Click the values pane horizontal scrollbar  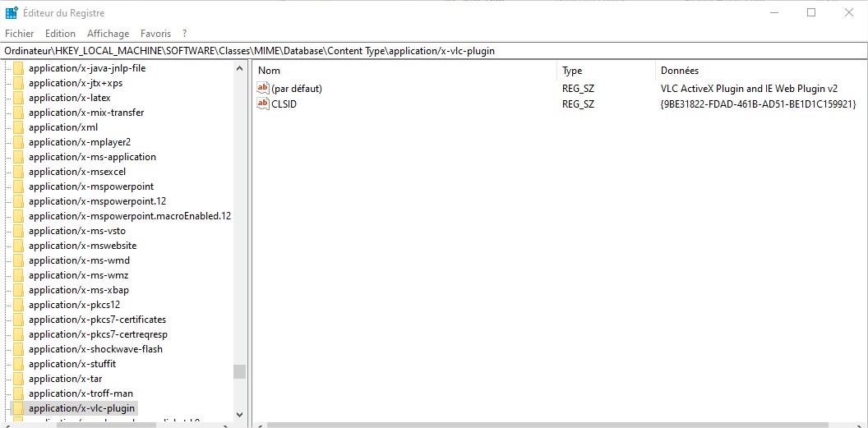548,426
